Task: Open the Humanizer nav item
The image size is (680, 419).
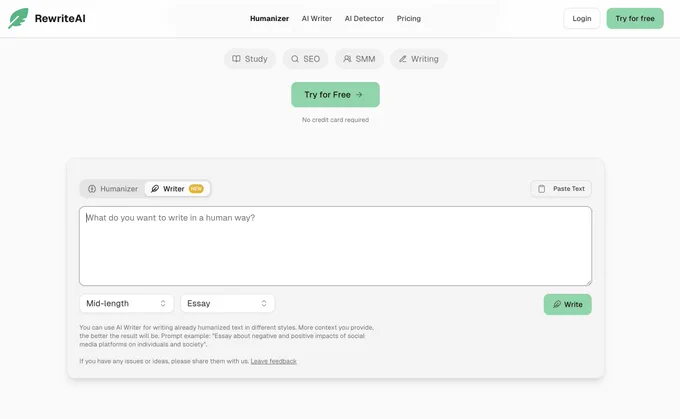Action: pyautogui.click(x=269, y=19)
